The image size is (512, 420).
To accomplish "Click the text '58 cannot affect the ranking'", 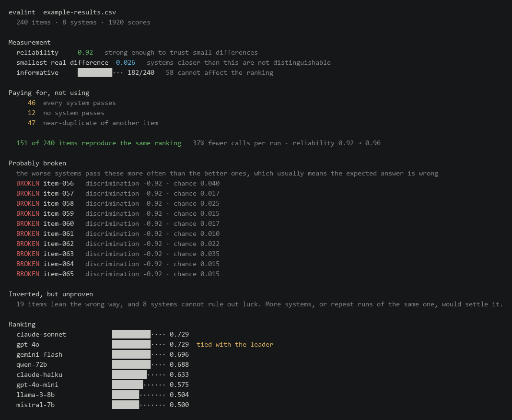I will click(220, 72).
